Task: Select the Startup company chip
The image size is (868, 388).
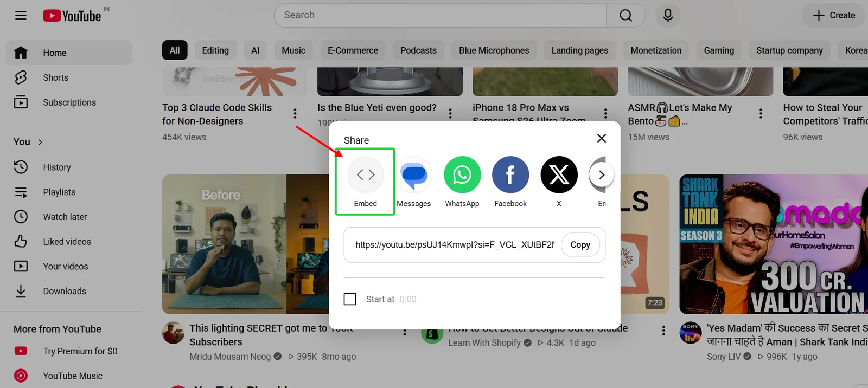Action: click(789, 50)
